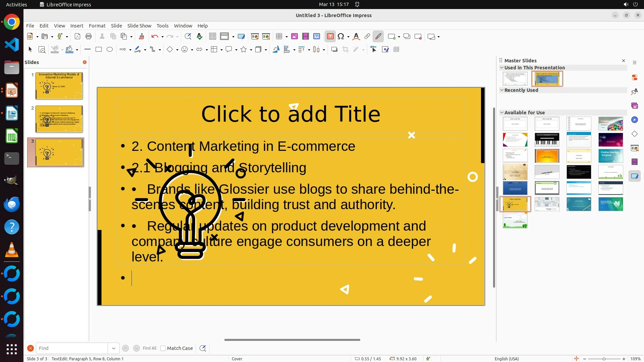Open the Slide Show menu
The image size is (644, 362).
(x=139, y=26)
